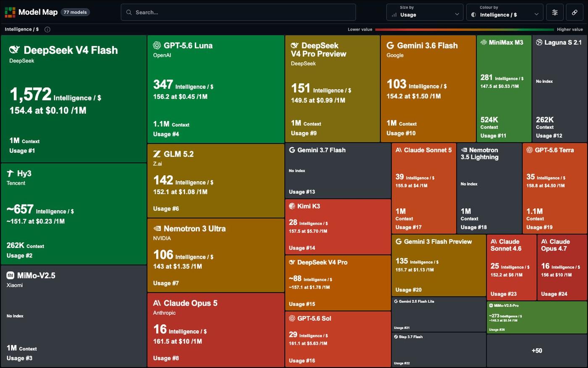Click Usage #23 on Claude Sonnet 4.6
The height and width of the screenshot is (368, 588).
pyautogui.click(x=503, y=294)
